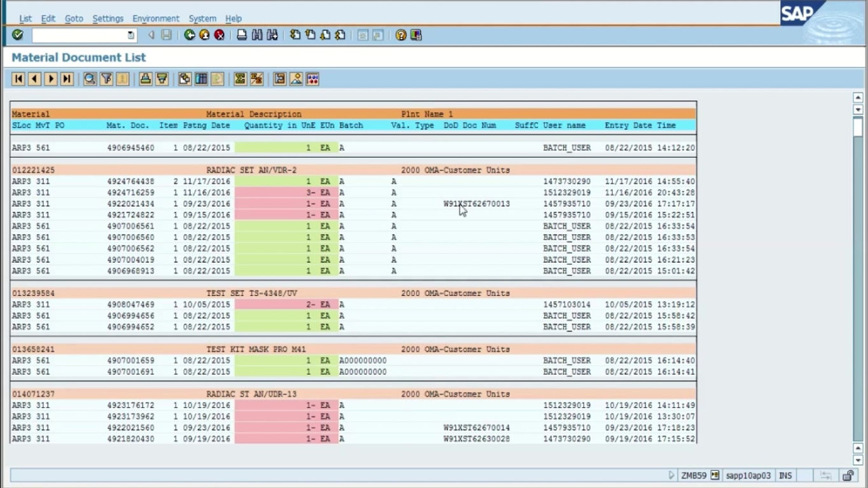
Task: Click the scroll up arrow of vertical scrollbar
Action: point(858,97)
